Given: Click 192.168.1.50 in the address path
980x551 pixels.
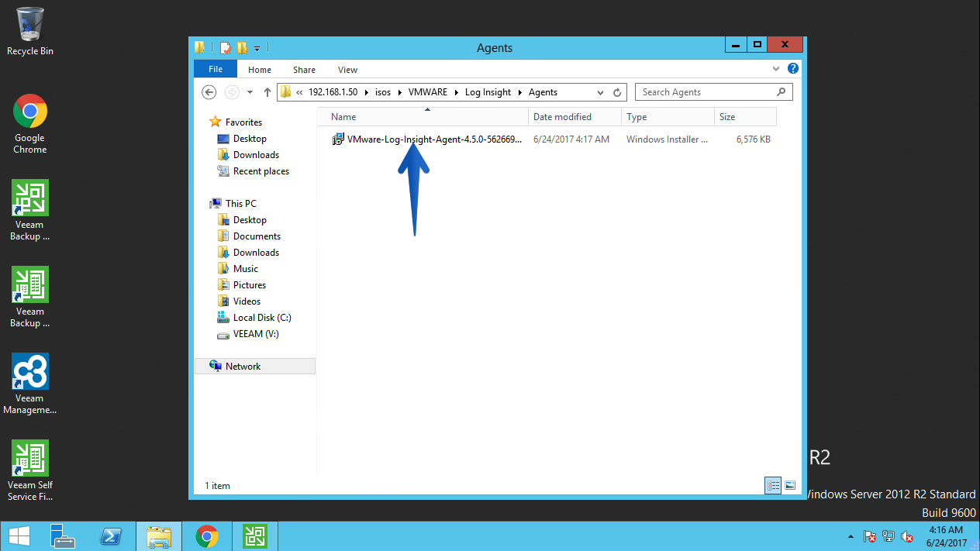Looking at the screenshot, I should tap(333, 92).
